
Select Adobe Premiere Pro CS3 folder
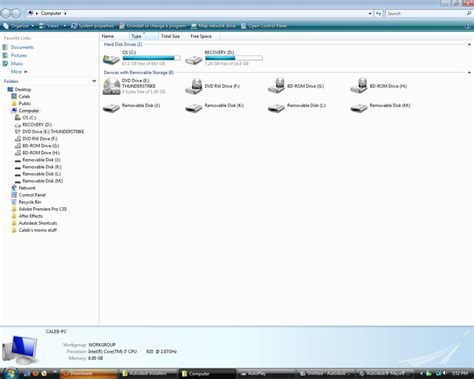[x=43, y=209]
